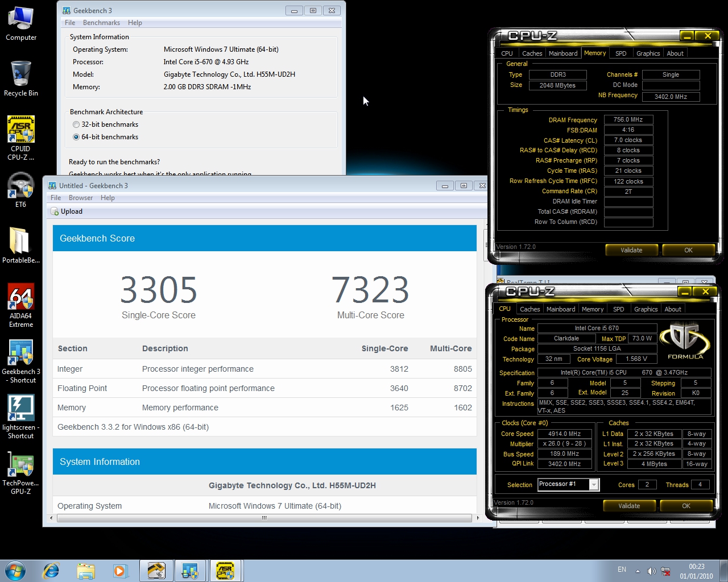Open the Browser menu in the Untitled Geekbench window
Viewport: 728px width, 582px height.
coord(81,198)
